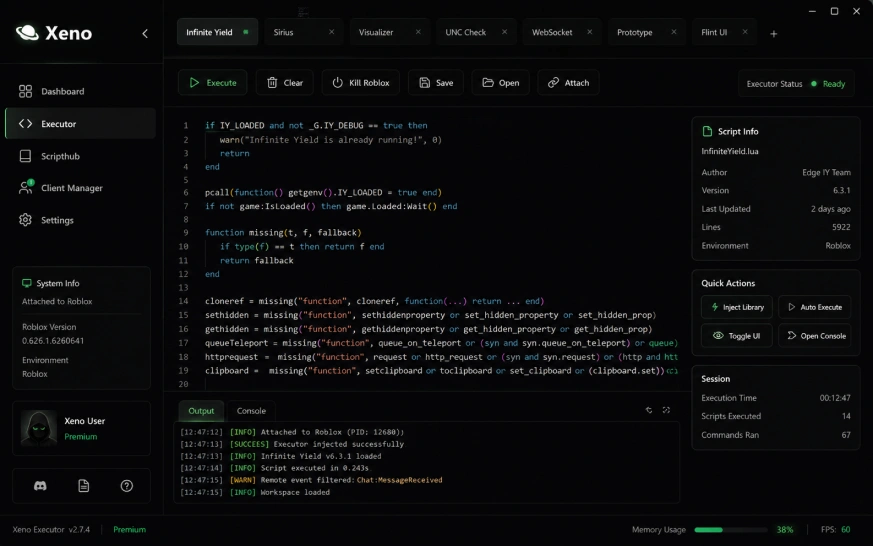Click the Chat:MessageReceived warning text
Screen dimensions: 873x546
coord(399,480)
